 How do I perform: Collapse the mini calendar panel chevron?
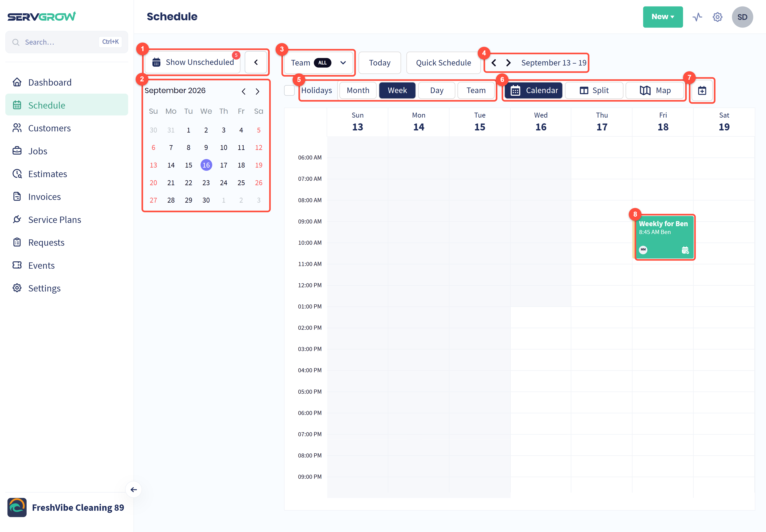click(x=256, y=62)
